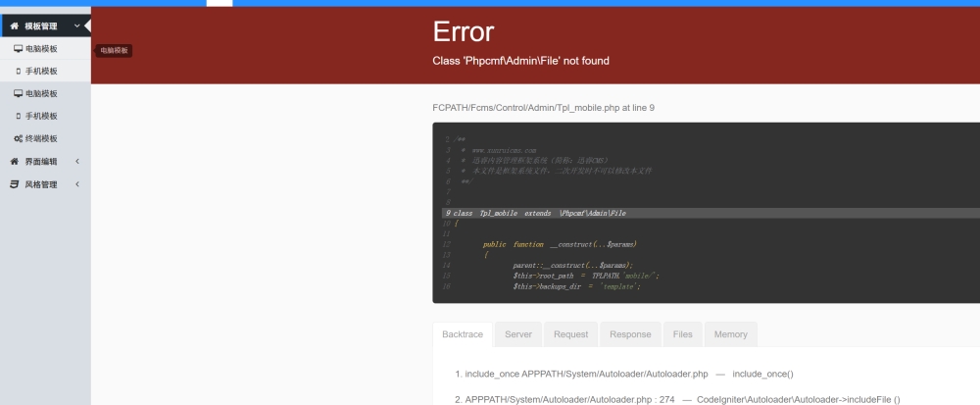Click the monitor icon of the first 电脑模板
980x405 pixels.
(18, 48)
